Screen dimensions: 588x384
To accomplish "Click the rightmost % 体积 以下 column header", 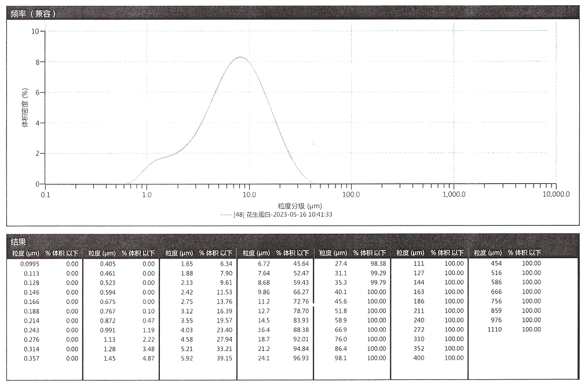I will [524, 253].
